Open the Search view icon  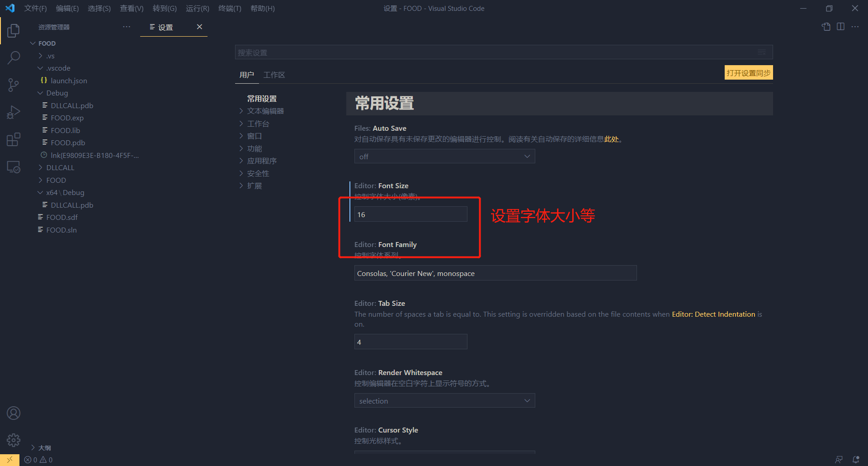point(13,57)
